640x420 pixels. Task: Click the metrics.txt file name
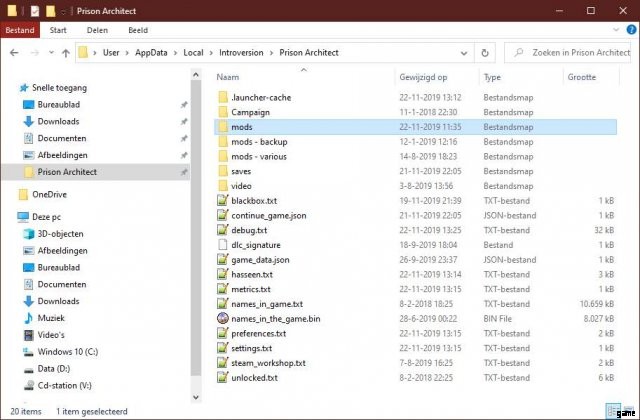[x=251, y=289]
